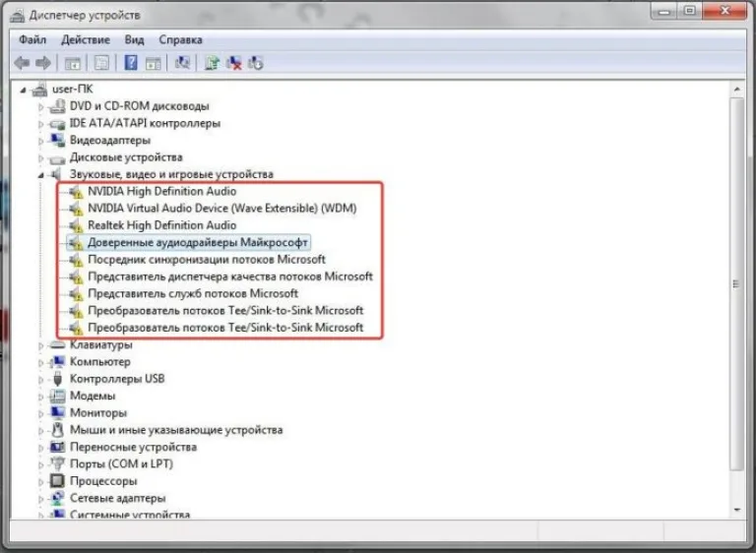Expand the Процессоры node
Screen dimensions: 756x553
pos(40,481)
